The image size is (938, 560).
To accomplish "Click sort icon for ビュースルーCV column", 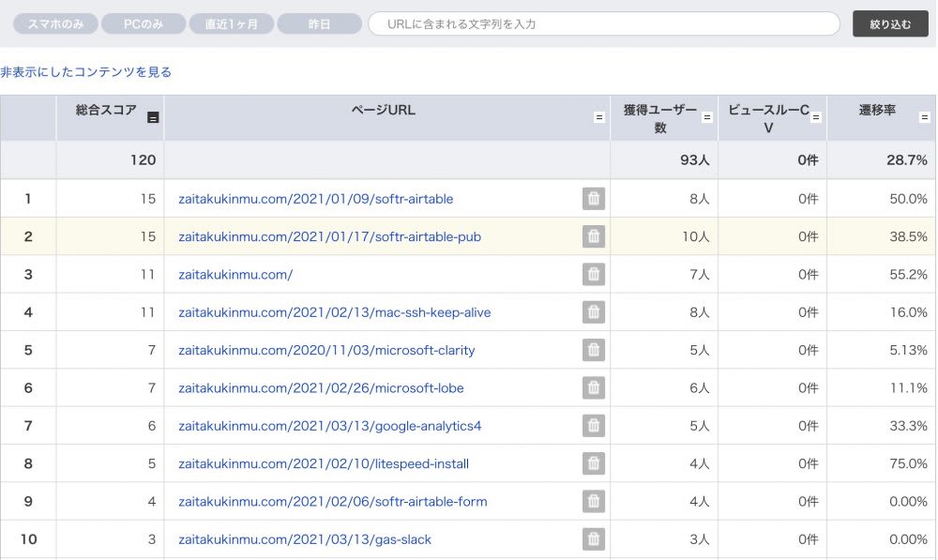I will tap(815, 117).
